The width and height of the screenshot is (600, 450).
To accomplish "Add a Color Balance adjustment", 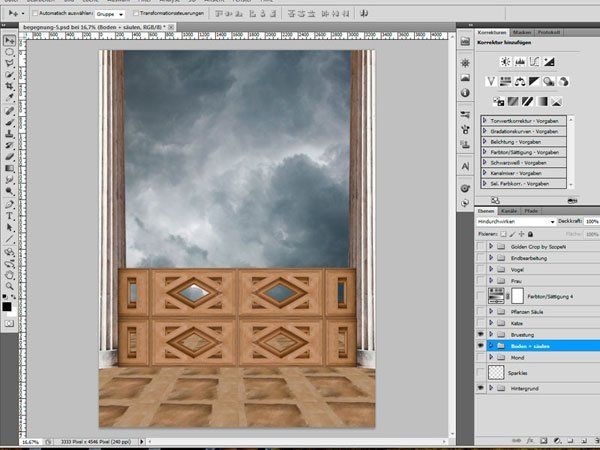I will [x=520, y=82].
